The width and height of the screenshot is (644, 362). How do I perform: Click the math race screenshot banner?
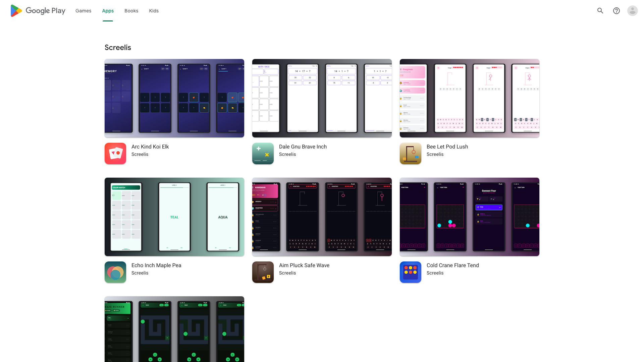[x=322, y=98]
